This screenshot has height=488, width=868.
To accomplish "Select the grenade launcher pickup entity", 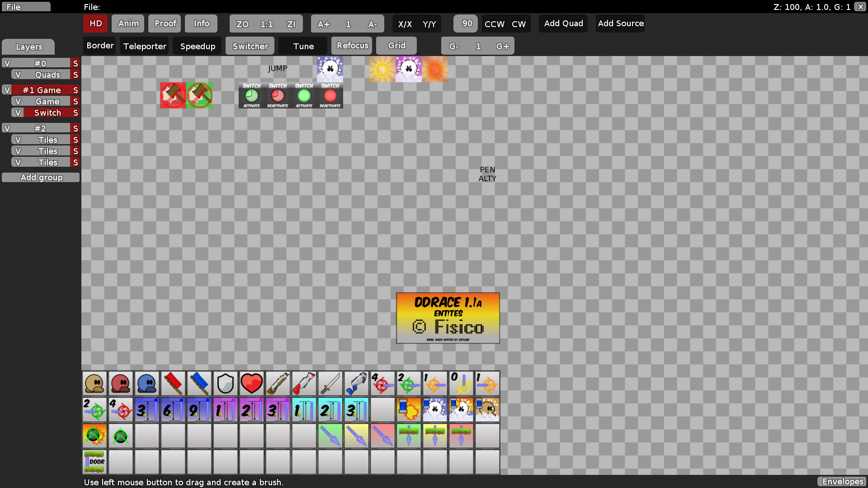I will pos(304,384).
